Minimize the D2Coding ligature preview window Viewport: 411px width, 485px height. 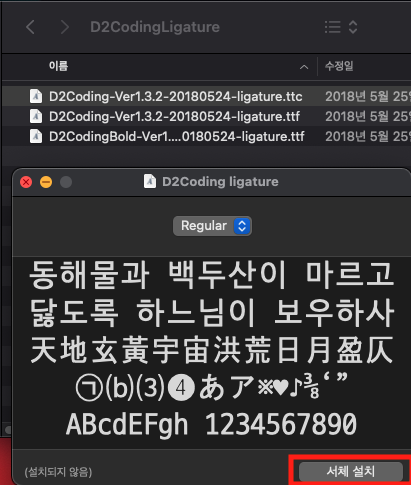coord(46,182)
